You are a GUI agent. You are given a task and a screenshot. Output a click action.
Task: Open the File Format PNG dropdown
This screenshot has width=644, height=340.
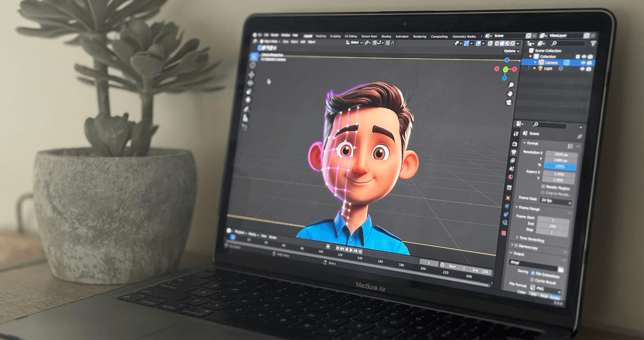(x=545, y=289)
